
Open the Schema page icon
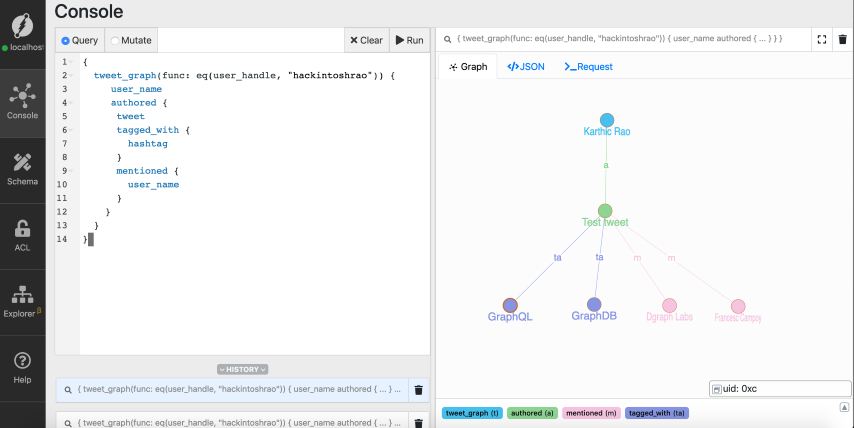click(22, 169)
